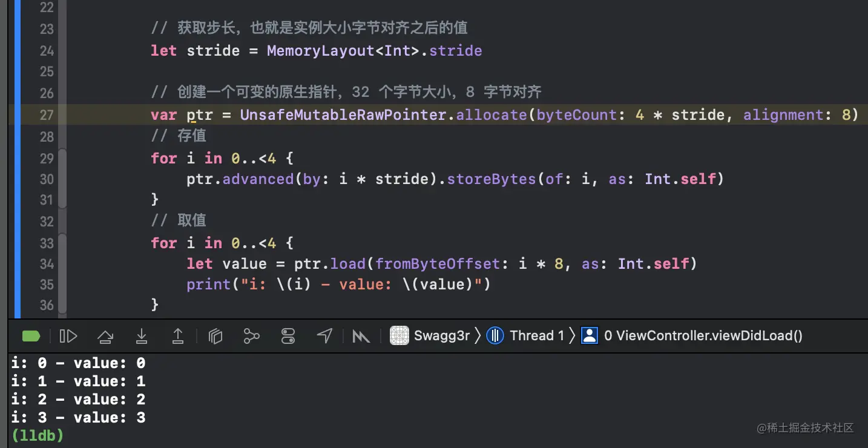Toggle breakpoint activation with the green pill

pos(31,336)
